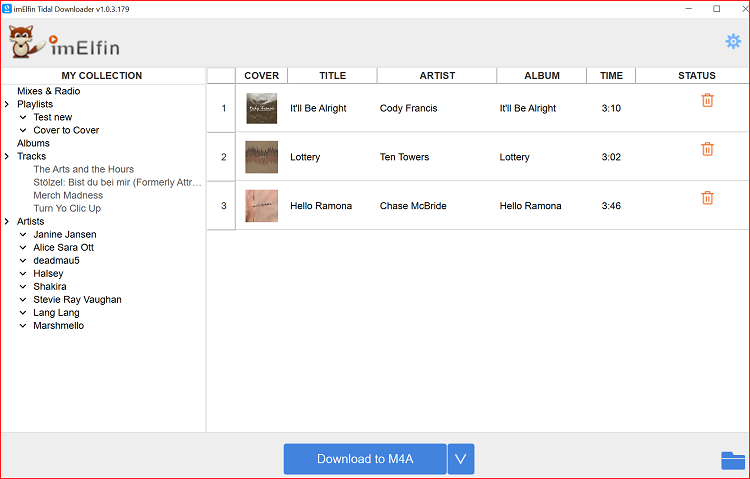Select Mixes & Radio in collection
The image size is (750, 479).
(x=48, y=91)
